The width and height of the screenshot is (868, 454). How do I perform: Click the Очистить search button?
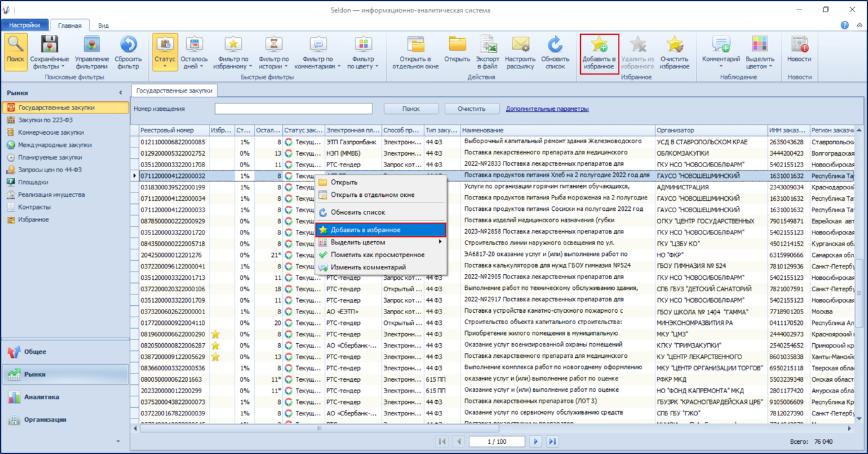click(x=471, y=108)
